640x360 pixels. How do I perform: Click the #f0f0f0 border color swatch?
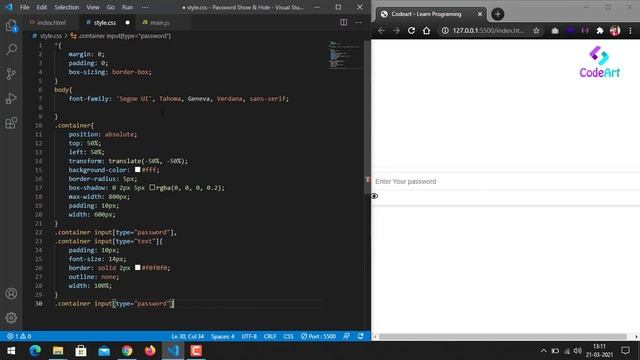click(138, 267)
